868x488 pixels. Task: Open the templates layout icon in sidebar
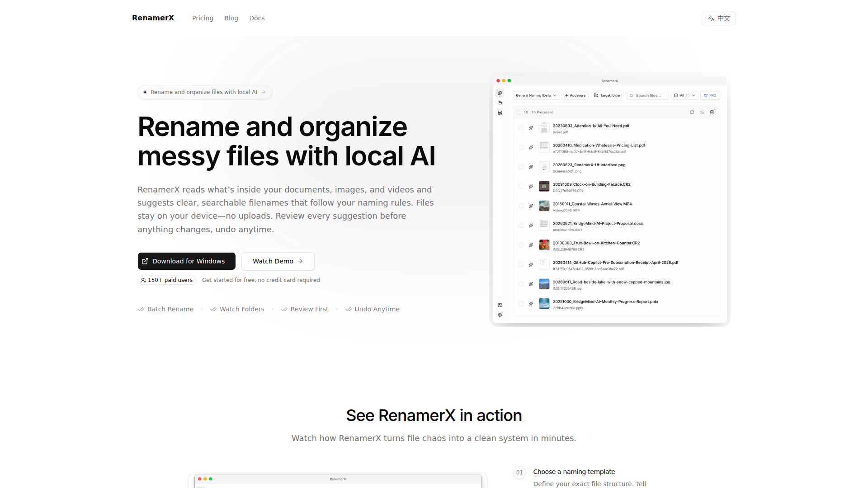click(500, 113)
